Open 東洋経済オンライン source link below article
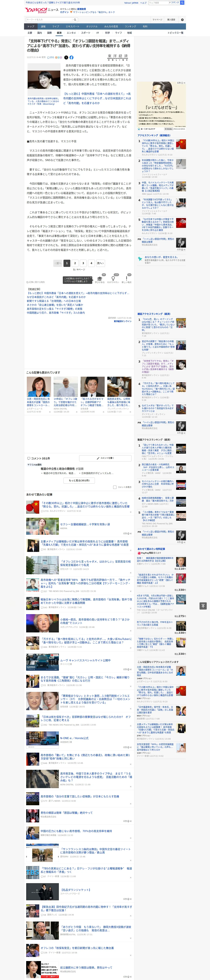The width and height of the screenshot is (210, 980). click(x=123, y=321)
